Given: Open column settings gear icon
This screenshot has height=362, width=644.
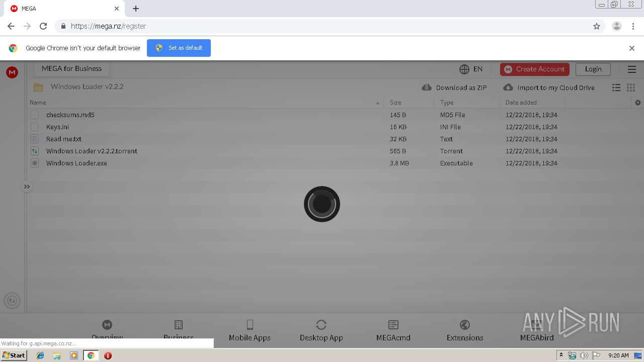Looking at the screenshot, I should pos(638,103).
